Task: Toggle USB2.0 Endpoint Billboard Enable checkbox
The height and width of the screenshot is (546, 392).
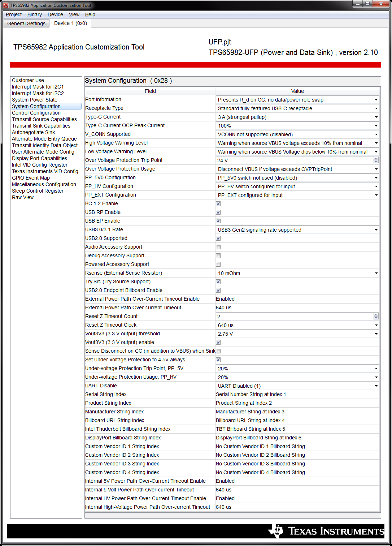Action: [x=218, y=291]
